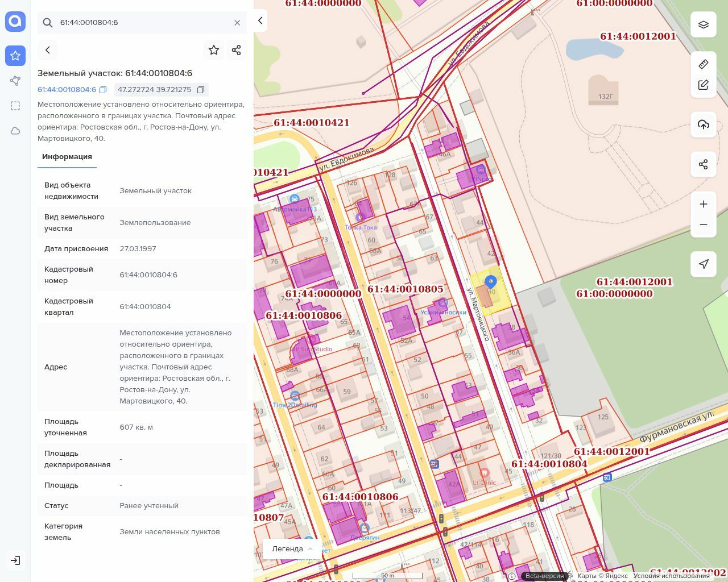Zoom in the map with plus button
The width and height of the screenshot is (728, 582).
(x=704, y=204)
